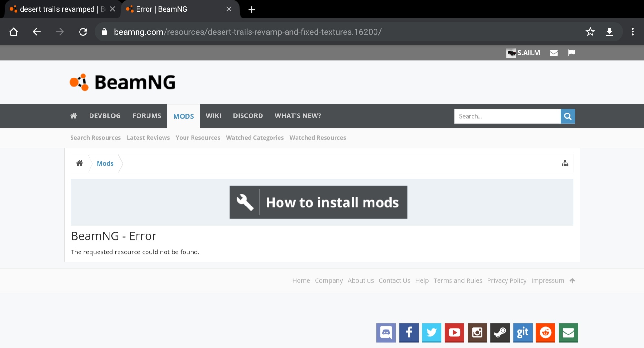Click the home icon in navigation bar
644x348 pixels.
[x=74, y=116]
